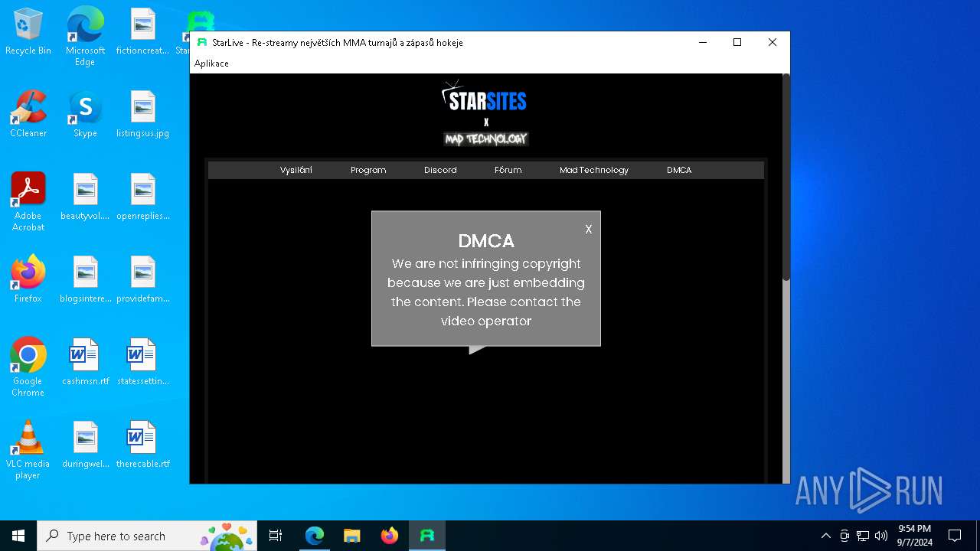Minimize the StarLive window
This screenshot has height=551, width=980.
pos(703,43)
